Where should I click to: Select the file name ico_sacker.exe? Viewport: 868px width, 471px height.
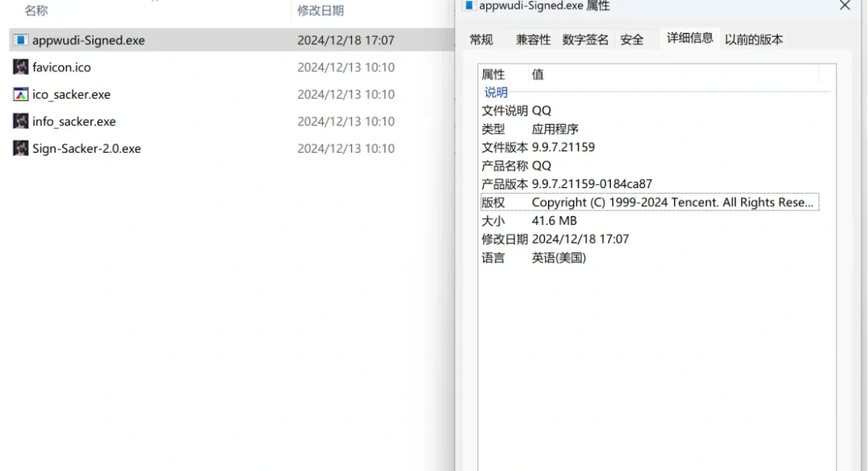coord(72,95)
